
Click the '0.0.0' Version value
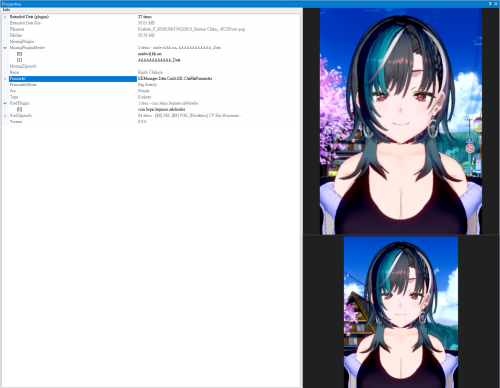(x=142, y=122)
